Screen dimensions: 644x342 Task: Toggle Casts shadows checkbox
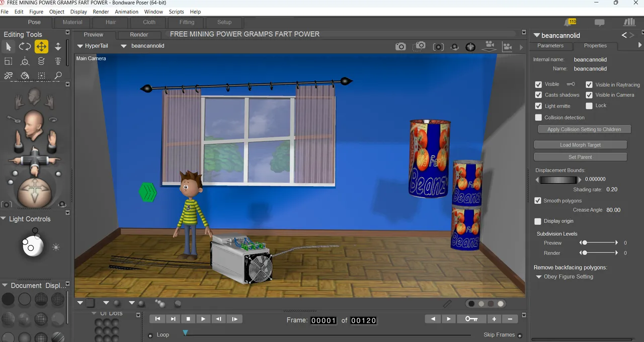click(x=538, y=95)
